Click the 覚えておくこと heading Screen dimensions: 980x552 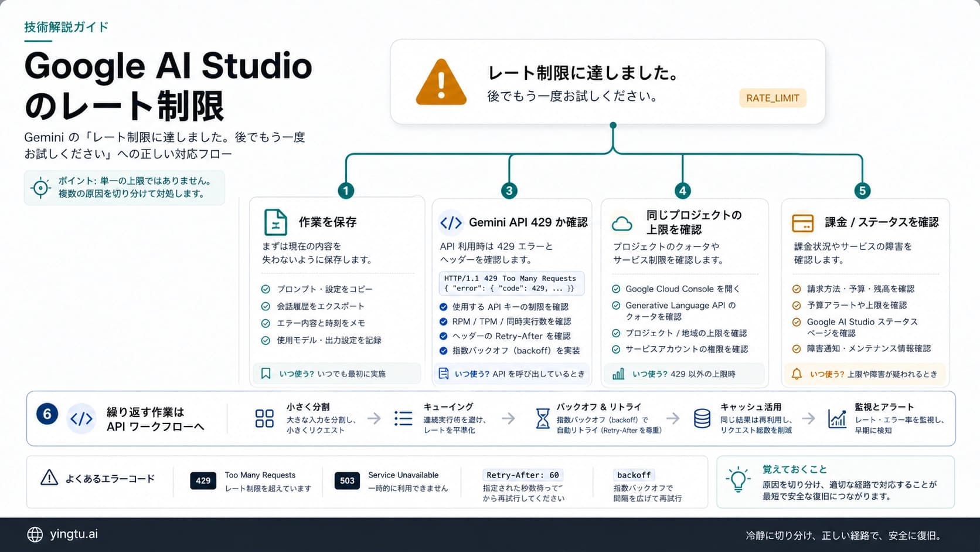[795, 469]
